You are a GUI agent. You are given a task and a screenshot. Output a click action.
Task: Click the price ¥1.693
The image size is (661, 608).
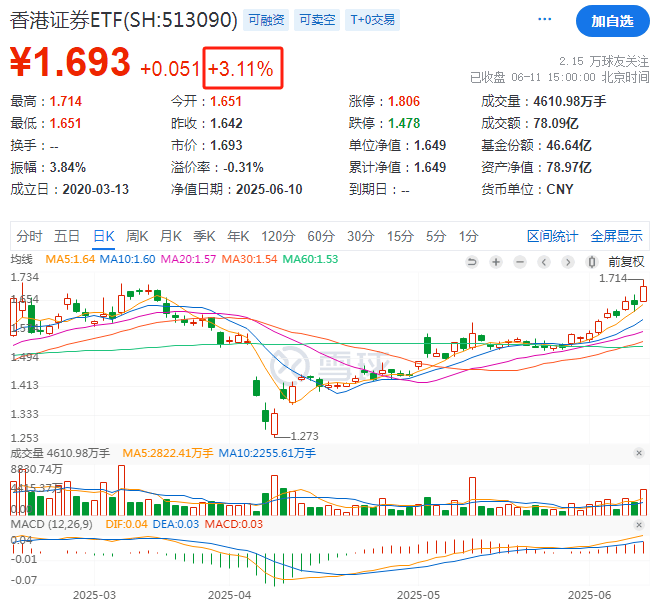[x=70, y=62]
